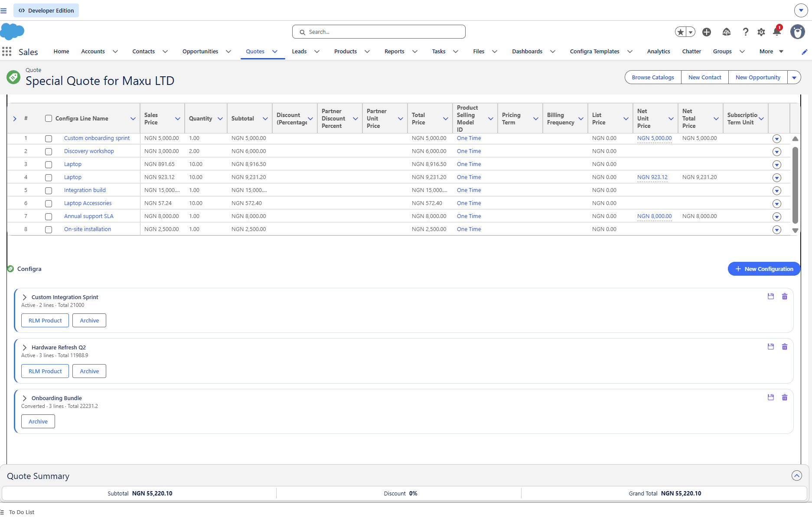Open the Products tab

point(346,52)
